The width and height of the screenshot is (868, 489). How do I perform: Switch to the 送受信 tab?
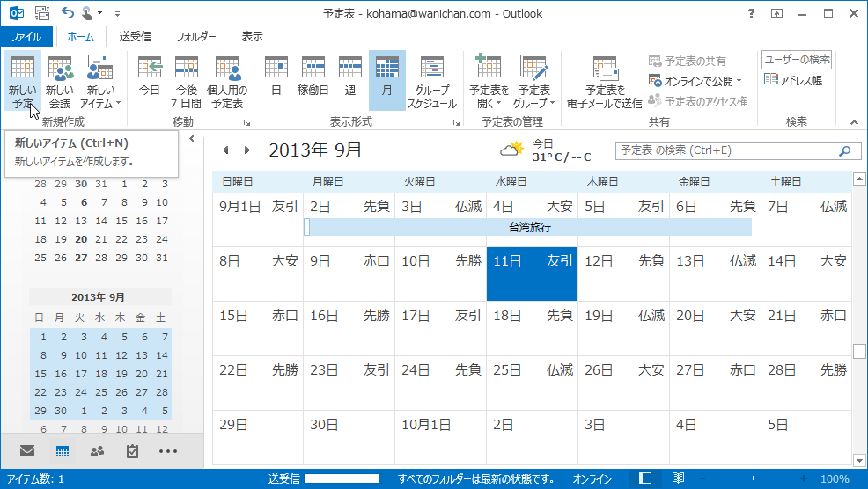pos(135,37)
